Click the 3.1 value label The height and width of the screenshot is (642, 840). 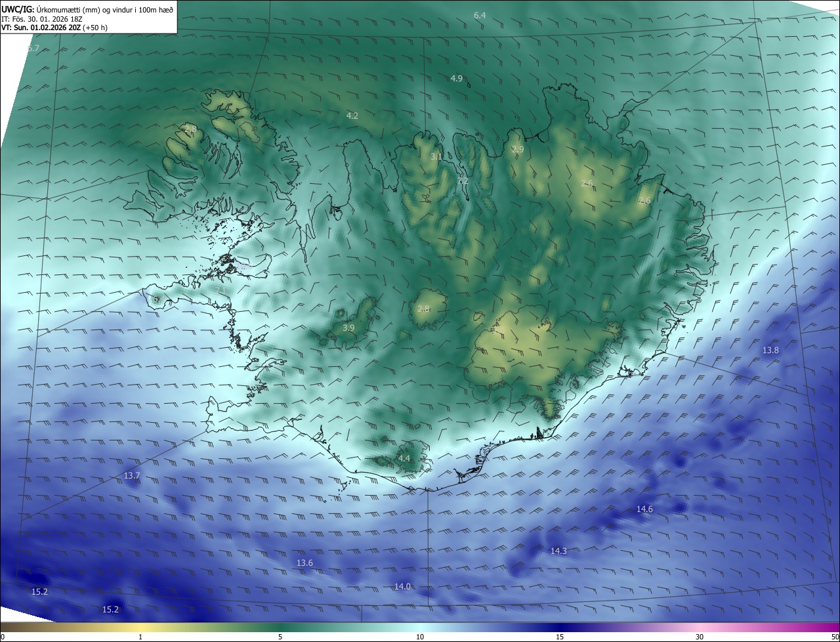click(436, 156)
